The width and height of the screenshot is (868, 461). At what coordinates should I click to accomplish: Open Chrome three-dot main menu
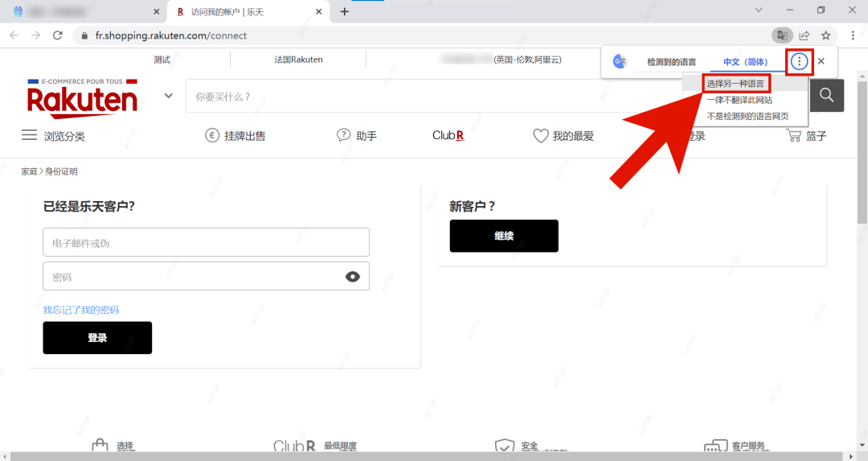(x=853, y=35)
